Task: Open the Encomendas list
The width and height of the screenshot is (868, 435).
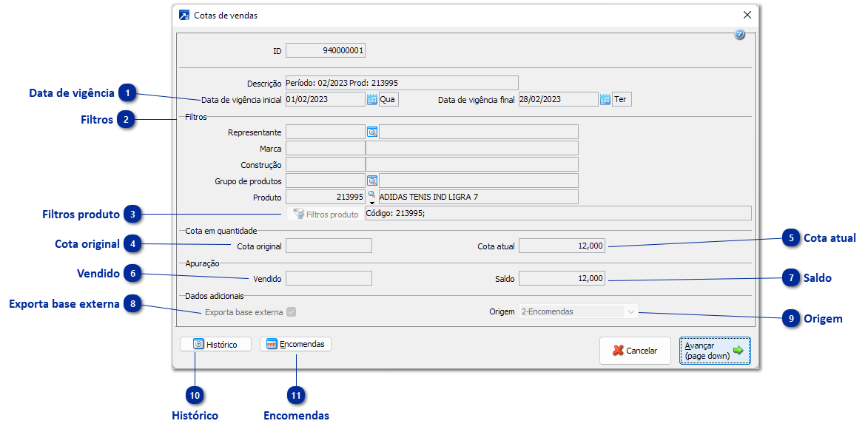Action: [295, 345]
